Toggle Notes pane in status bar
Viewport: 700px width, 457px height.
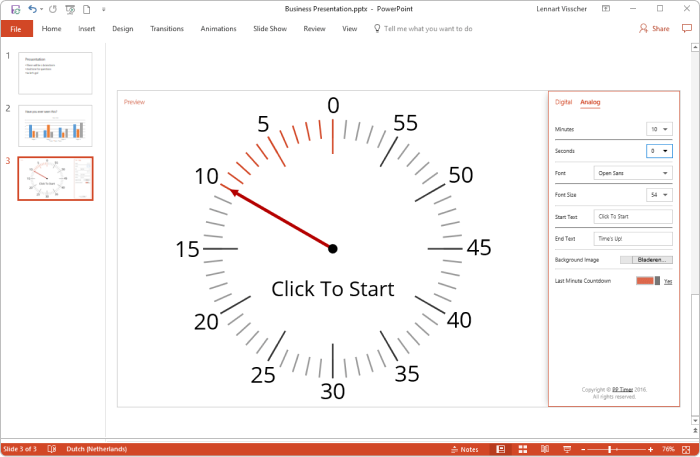(465, 449)
